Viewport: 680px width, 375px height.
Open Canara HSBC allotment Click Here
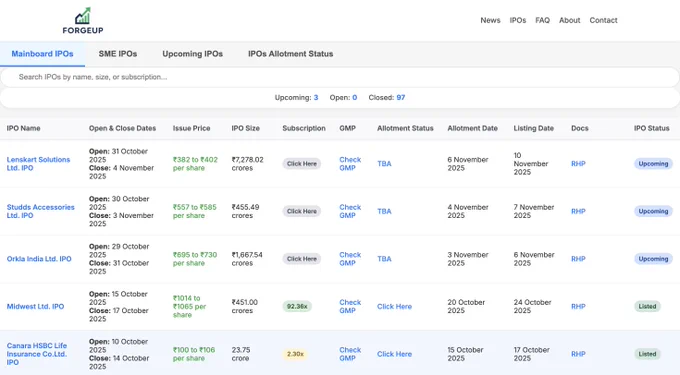[394, 354]
